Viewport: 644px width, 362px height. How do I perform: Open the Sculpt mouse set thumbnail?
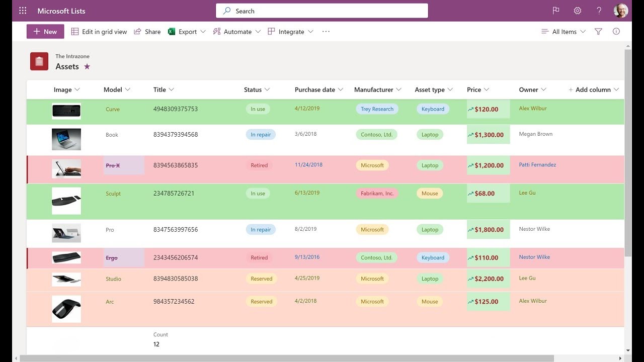click(66, 201)
